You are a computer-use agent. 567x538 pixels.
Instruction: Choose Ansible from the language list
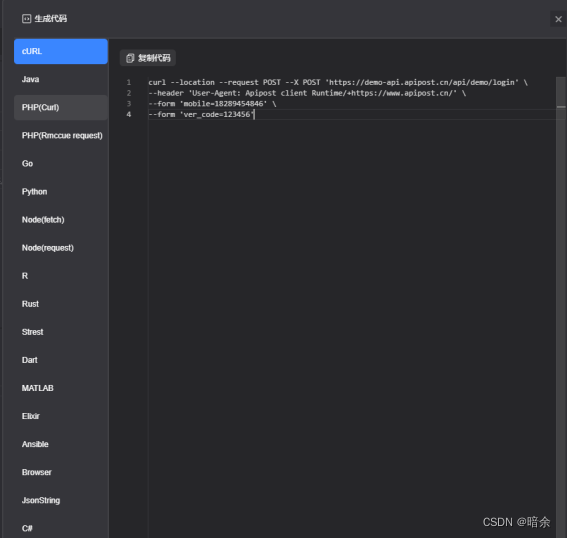61,444
